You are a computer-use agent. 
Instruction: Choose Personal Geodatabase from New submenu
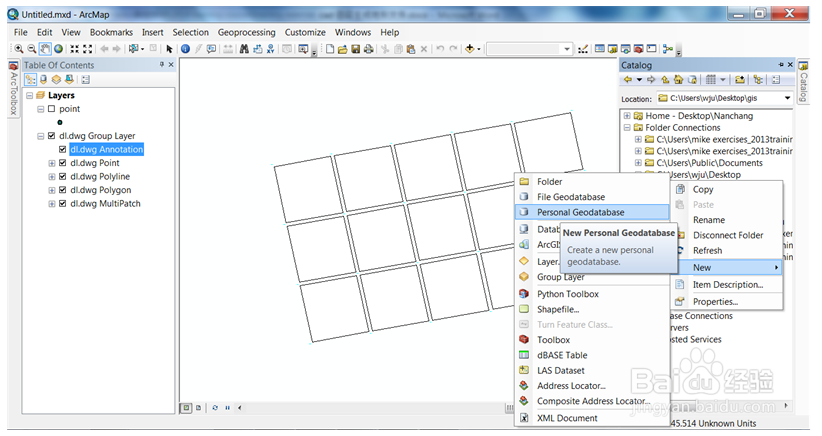coord(592,212)
